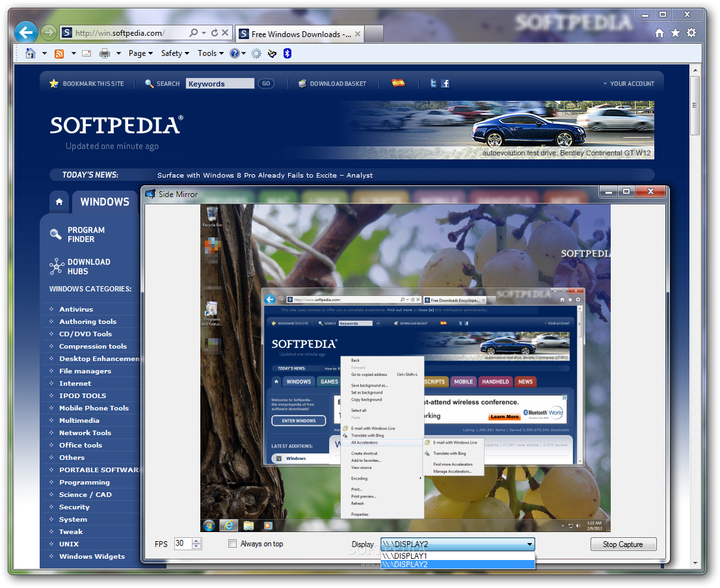Image resolution: width=720 pixels, height=588 pixels.
Task: Open the Multimedia category link
Action: tap(79, 420)
